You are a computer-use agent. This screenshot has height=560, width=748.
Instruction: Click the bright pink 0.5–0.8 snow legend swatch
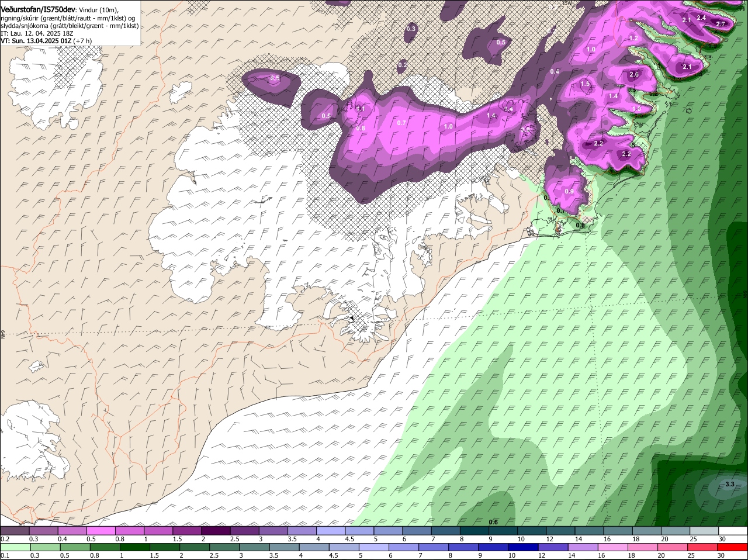pyautogui.click(x=101, y=530)
